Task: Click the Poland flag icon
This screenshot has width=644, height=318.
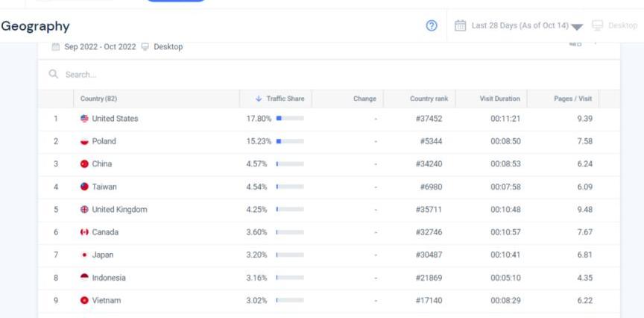Action: tap(84, 141)
